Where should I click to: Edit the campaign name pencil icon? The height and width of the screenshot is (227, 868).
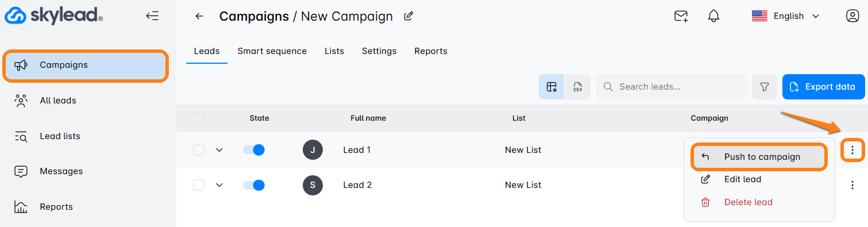408,16
